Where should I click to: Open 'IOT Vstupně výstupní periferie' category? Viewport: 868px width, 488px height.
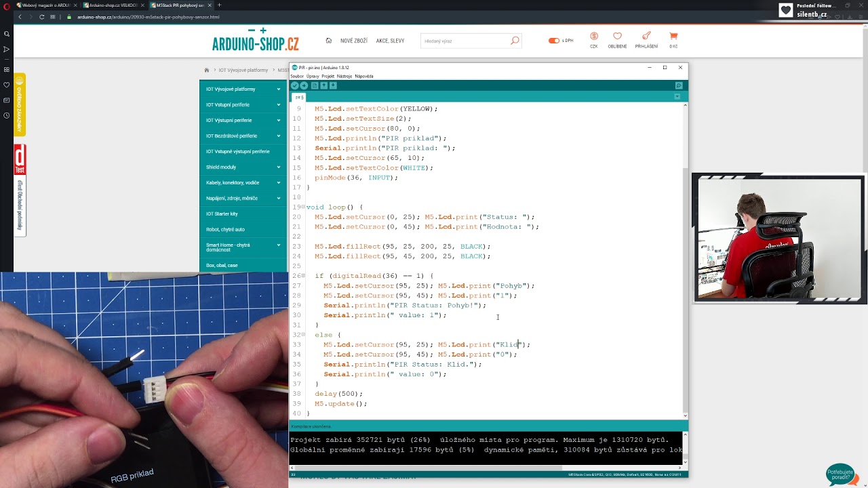[243, 151]
